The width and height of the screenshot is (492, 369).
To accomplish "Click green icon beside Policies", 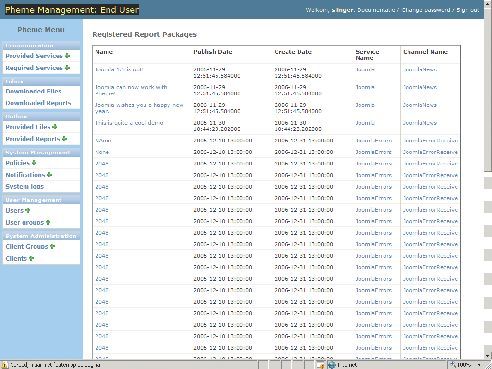I will (34, 163).
